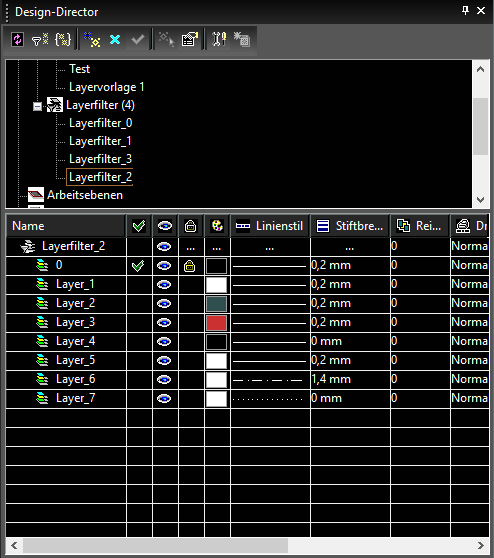Toggle visibility eye of Layerfilter_2 row
Viewport: 494px width, 558px height.
coord(164,246)
